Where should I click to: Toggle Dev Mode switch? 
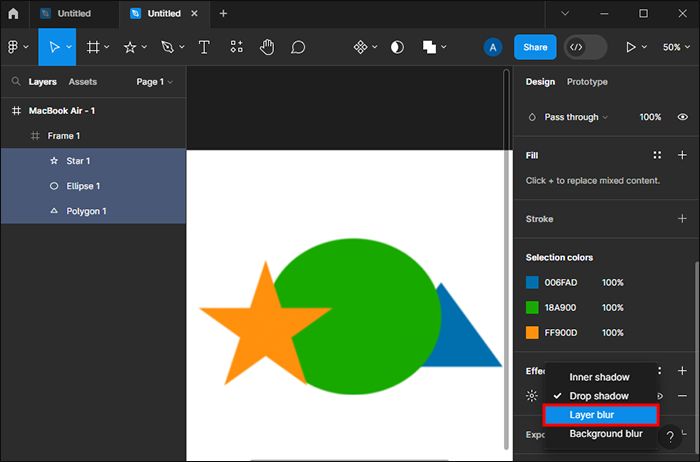coord(586,47)
